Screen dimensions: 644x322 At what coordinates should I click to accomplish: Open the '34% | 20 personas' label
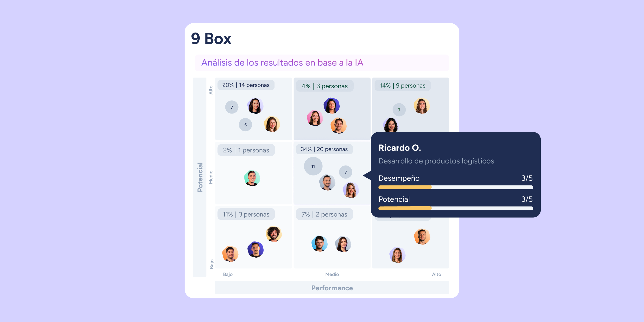tap(324, 149)
